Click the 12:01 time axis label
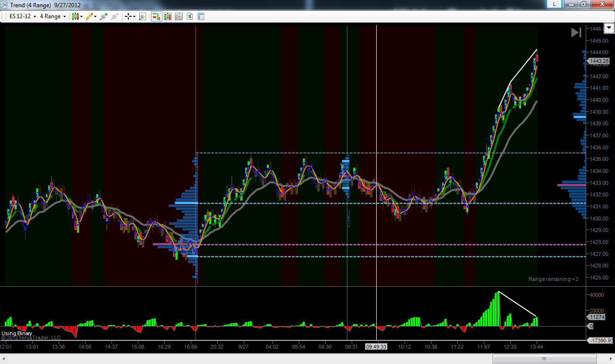 7,347
